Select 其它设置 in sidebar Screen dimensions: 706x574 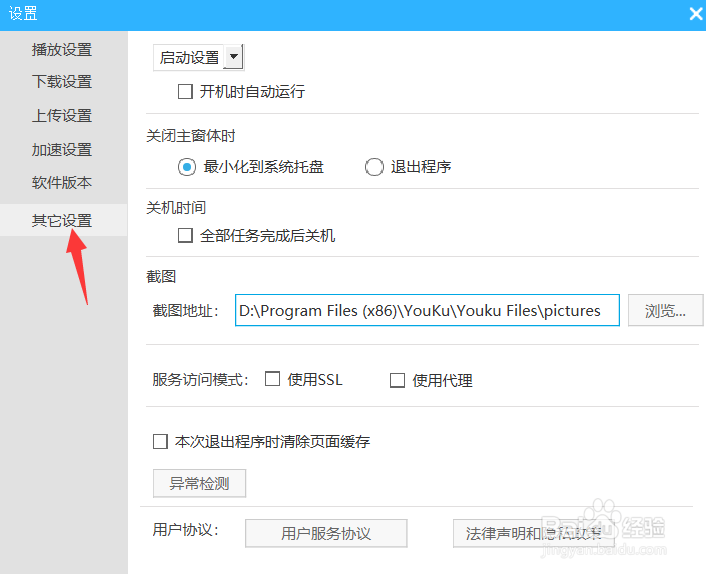pyautogui.click(x=63, y=220)
